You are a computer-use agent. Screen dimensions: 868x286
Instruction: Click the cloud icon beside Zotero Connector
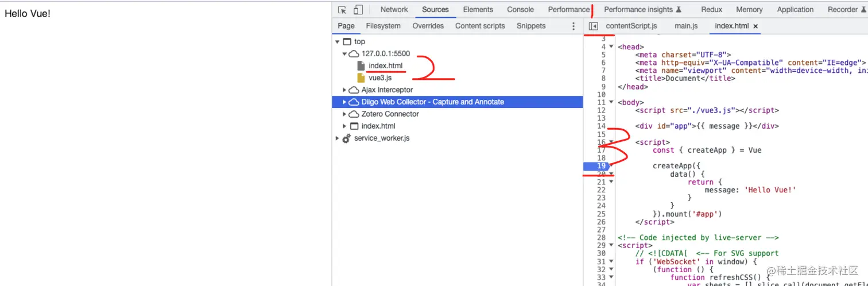click(x=354, y=114)
